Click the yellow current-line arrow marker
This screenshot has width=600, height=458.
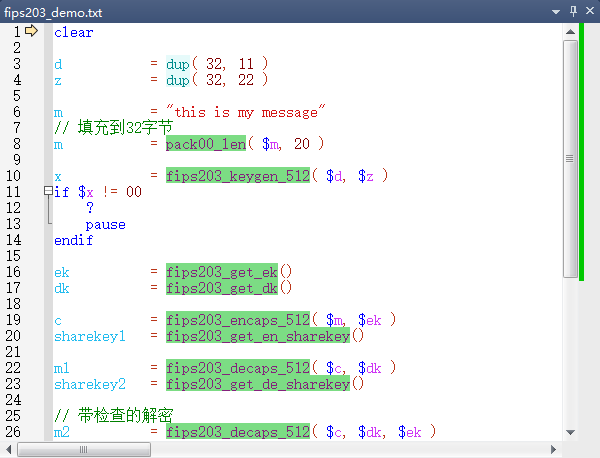click(30, 31)
